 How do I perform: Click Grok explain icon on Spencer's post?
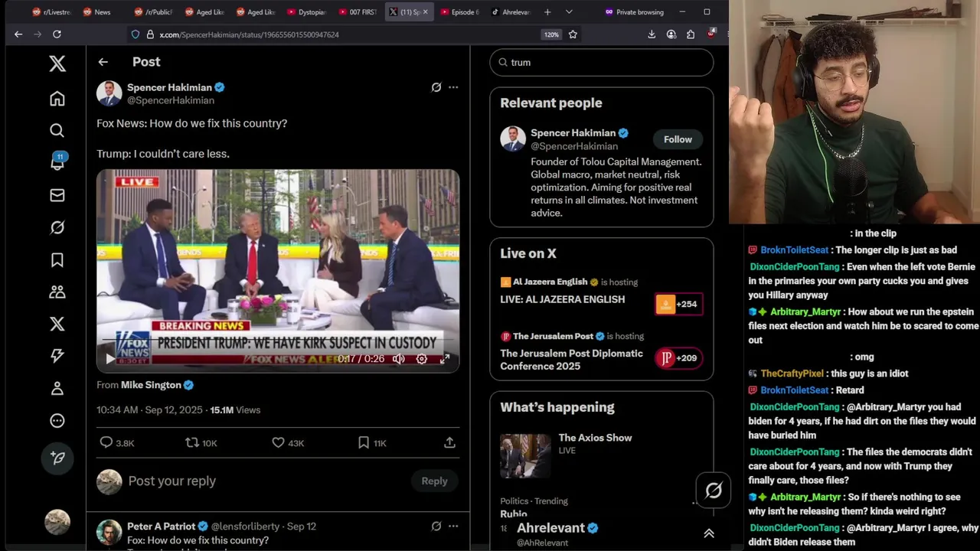click(436, 87)
